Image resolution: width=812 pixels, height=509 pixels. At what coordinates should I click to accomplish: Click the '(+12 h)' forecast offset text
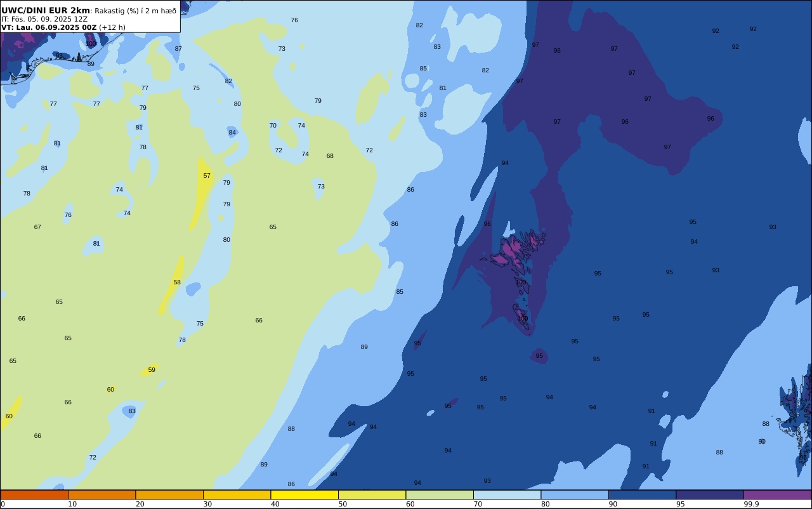pyautogui.click(x=112, y=27)
